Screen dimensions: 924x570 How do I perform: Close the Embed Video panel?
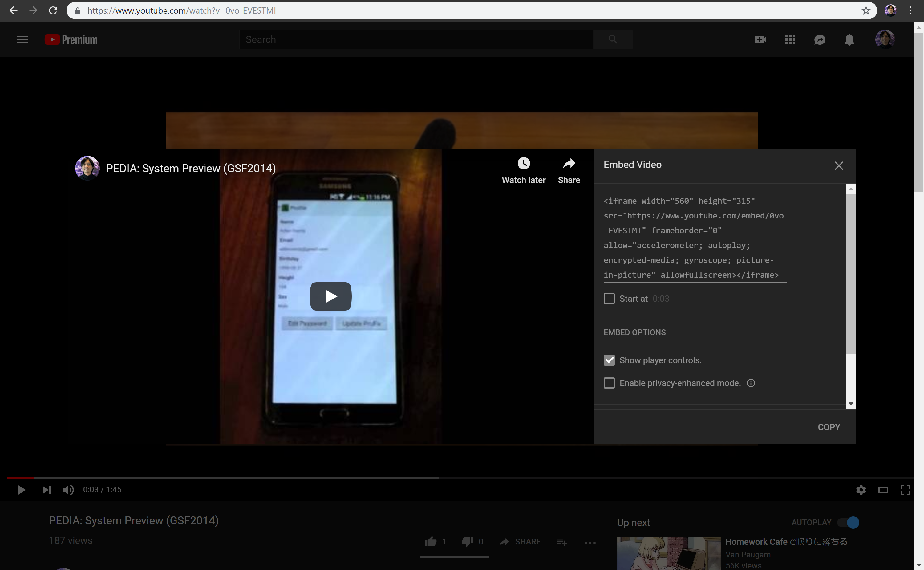[x=838, y=166]
